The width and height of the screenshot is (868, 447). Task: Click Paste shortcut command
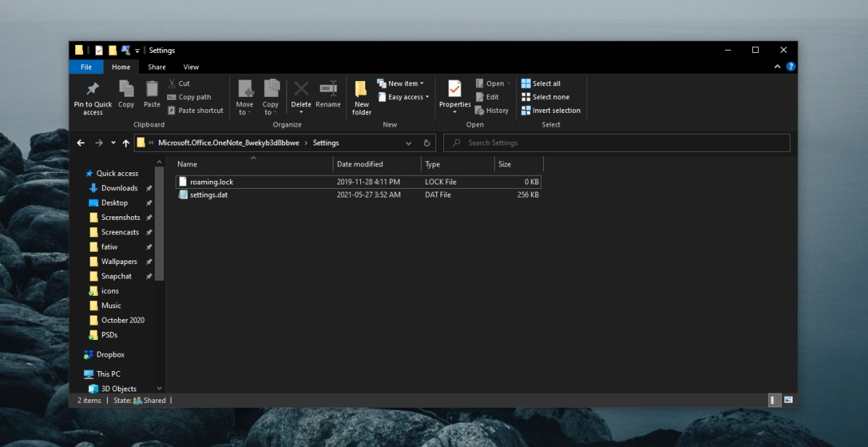195,111
